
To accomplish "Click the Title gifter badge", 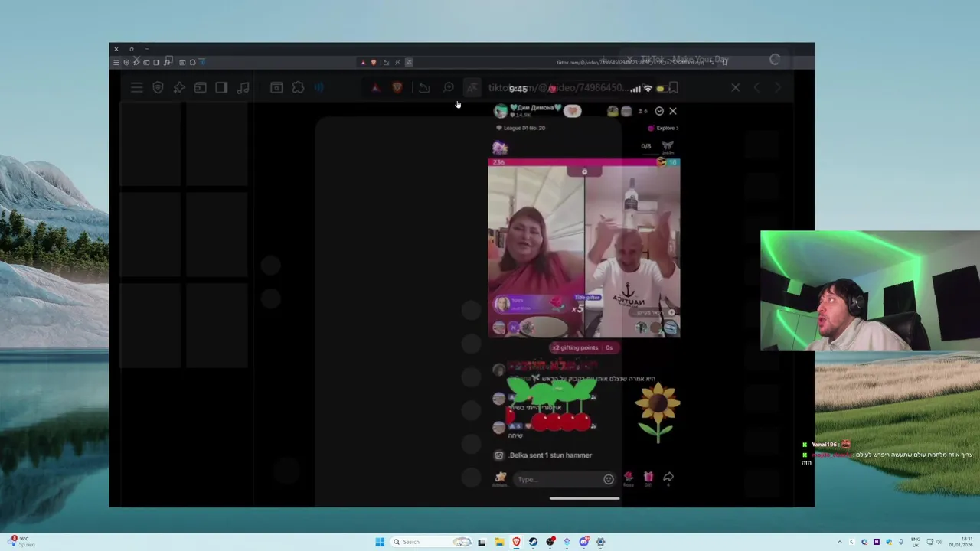I will pos(587,297).
